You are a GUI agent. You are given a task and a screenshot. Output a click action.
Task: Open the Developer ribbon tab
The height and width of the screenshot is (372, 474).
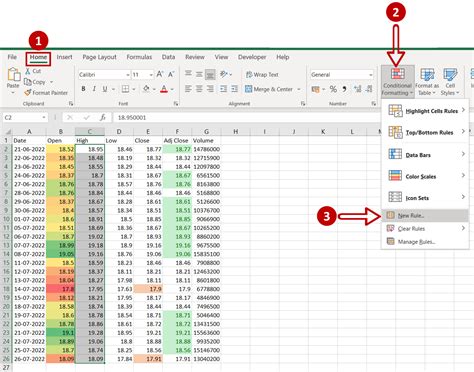(x=252, y=57)
